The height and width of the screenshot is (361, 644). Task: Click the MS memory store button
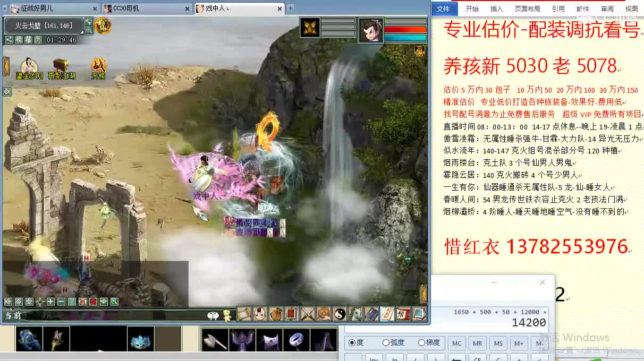(498, 343)
